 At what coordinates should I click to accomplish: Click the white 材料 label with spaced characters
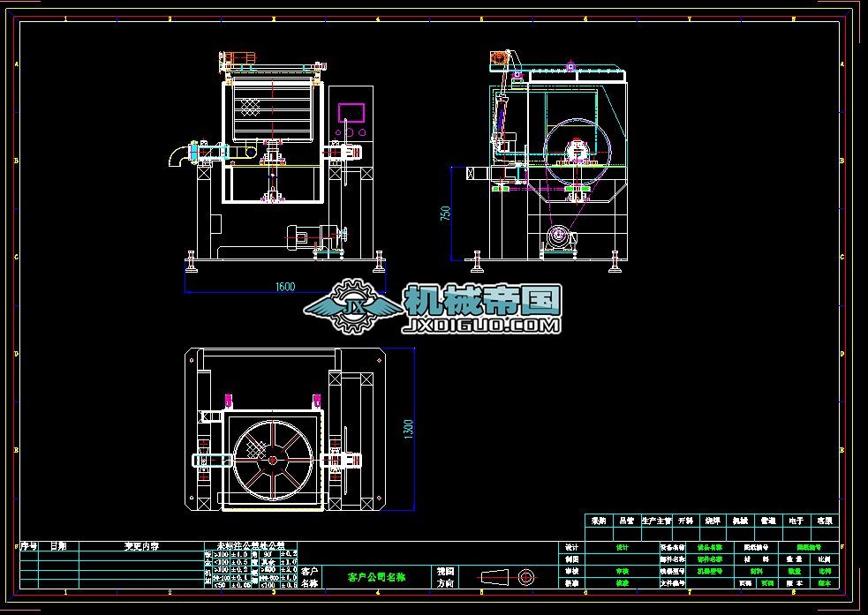756,559
